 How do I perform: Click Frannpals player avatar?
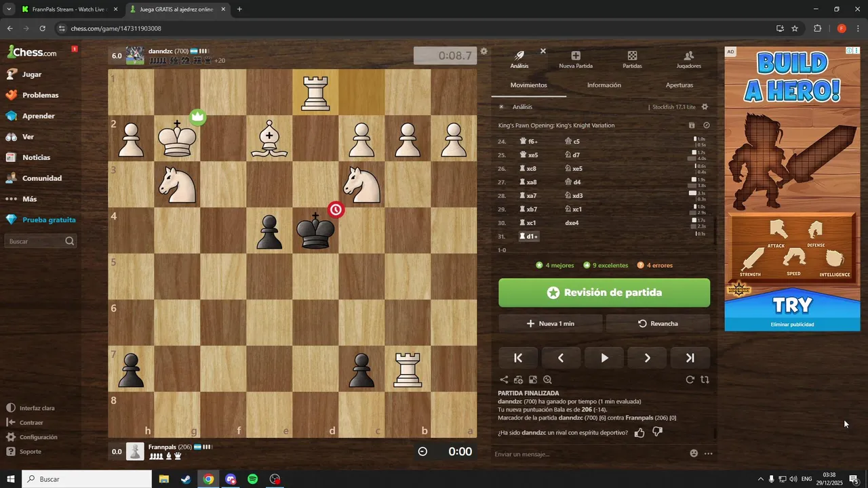[x=135, y=451]
